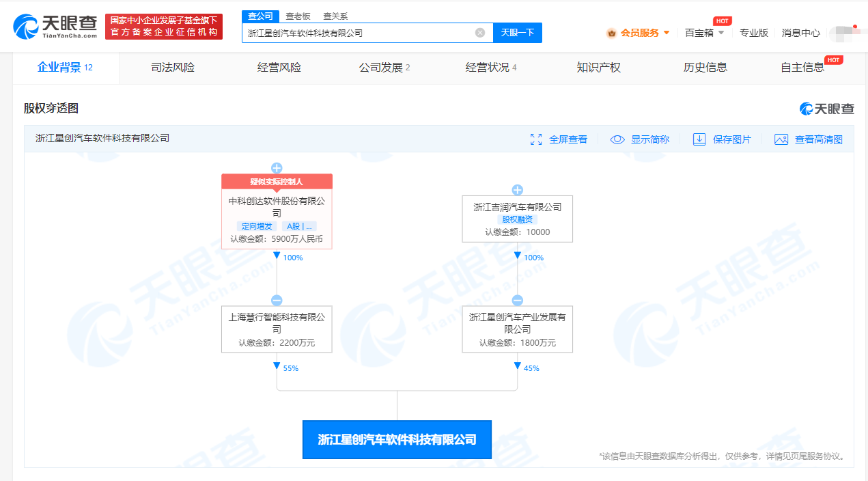Open the 会员服务 dropdown

click(x=645, y=33)
